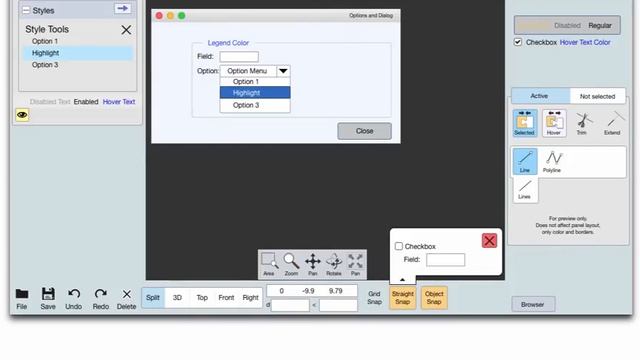
Task: Toggle the yellow eye visibility icon
Action: 22,115
